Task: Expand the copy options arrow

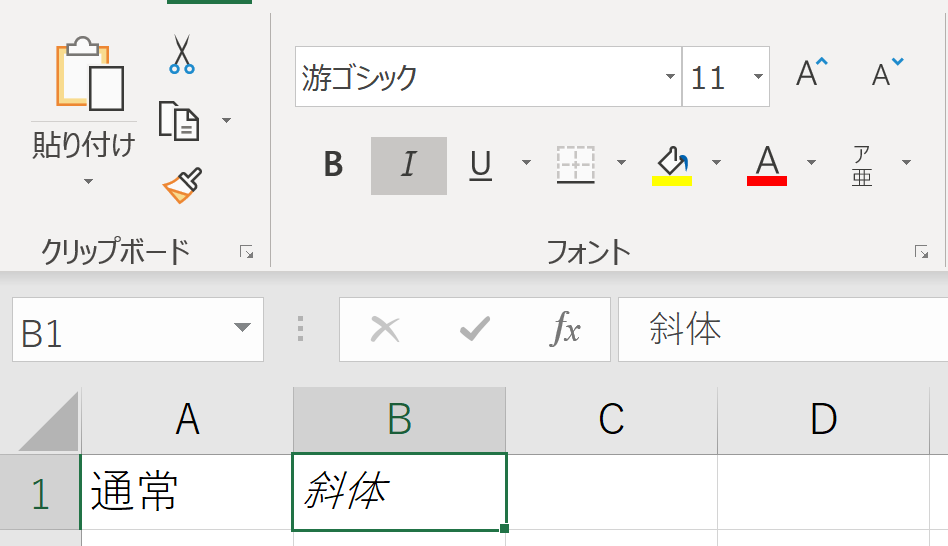Action: coord(227,120)
